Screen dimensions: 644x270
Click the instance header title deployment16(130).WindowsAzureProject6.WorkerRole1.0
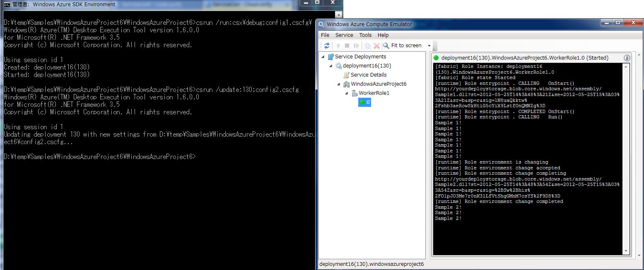[525, 58]
